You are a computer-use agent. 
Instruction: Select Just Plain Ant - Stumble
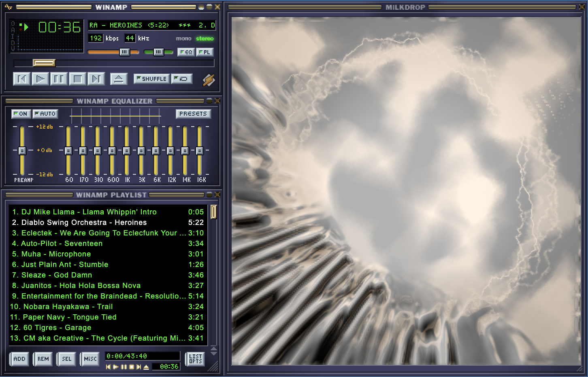coord(108,264)
